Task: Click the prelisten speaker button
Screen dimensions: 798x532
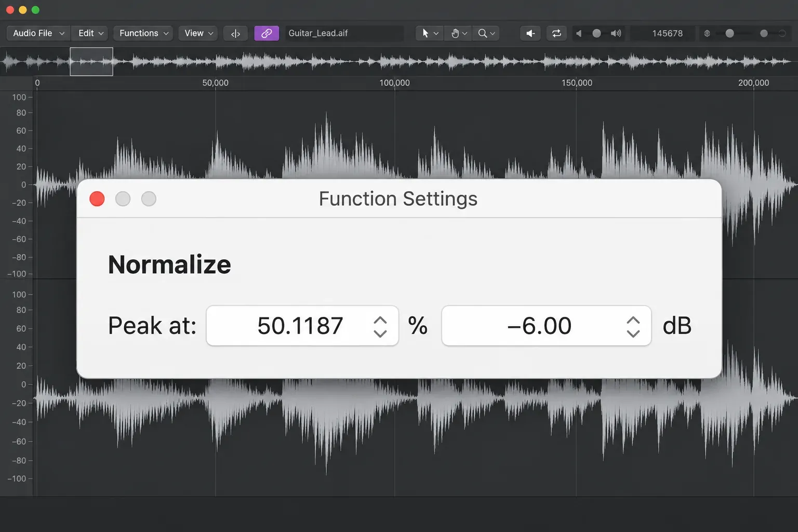Action: pyautogui.click(x=530, y=33)
